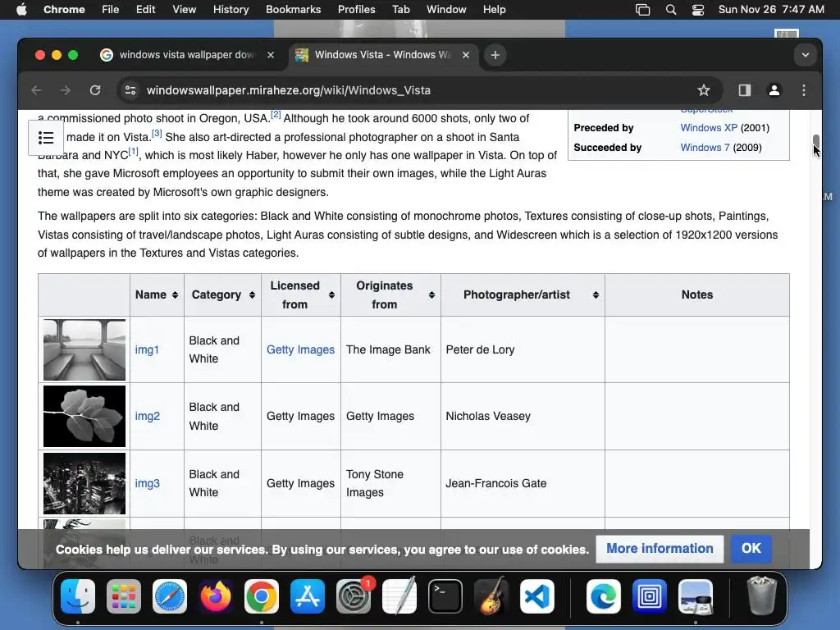This screenshot has width=840, height=630.
Task: Click the img2 link
Action: point(148,416)
